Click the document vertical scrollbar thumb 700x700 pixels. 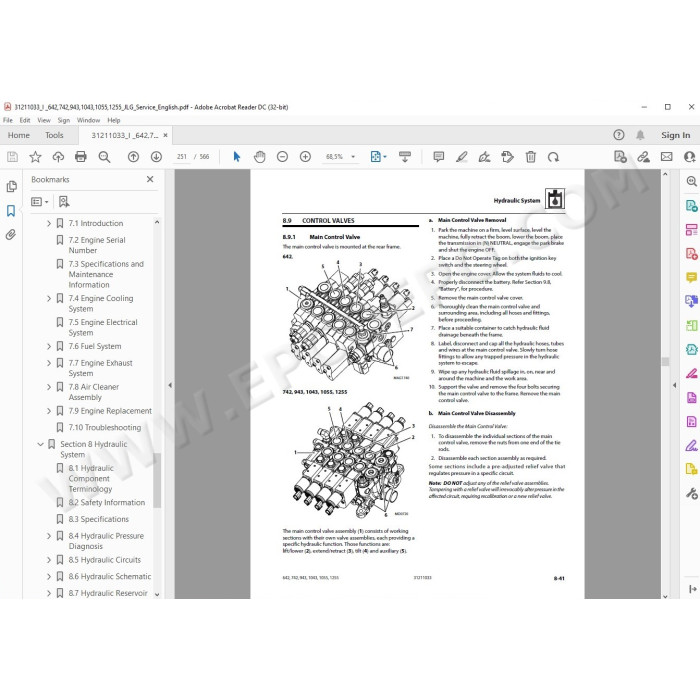[x=665, y=362]
